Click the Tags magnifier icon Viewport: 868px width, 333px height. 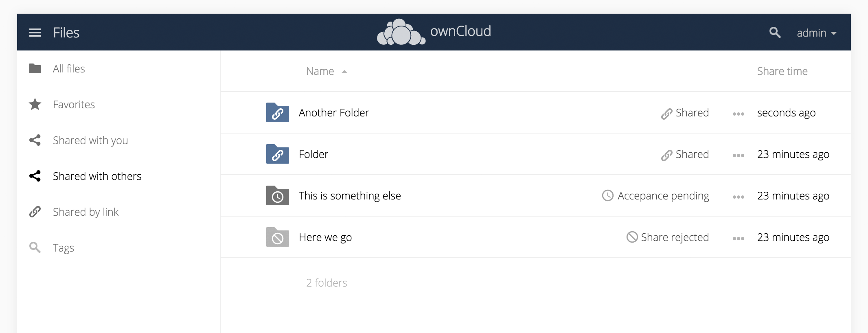(x=35, y=247)
